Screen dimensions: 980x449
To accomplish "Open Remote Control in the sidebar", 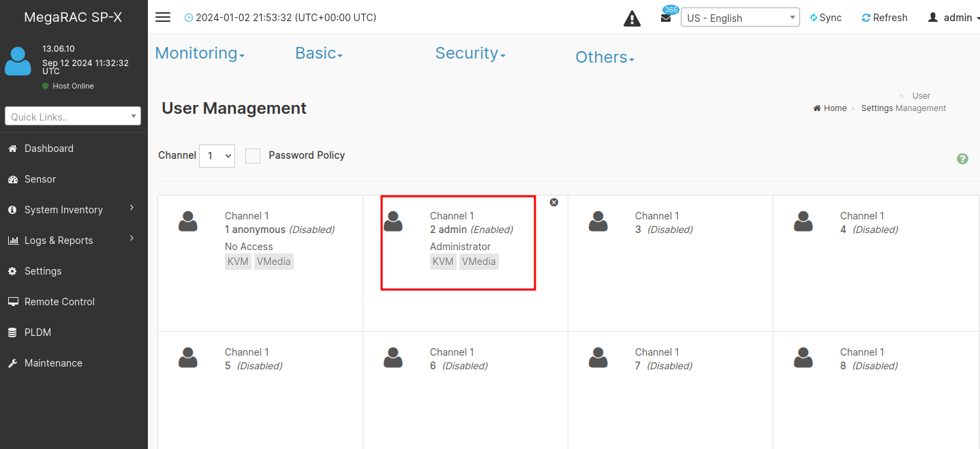I will click(x=59, y=302).
